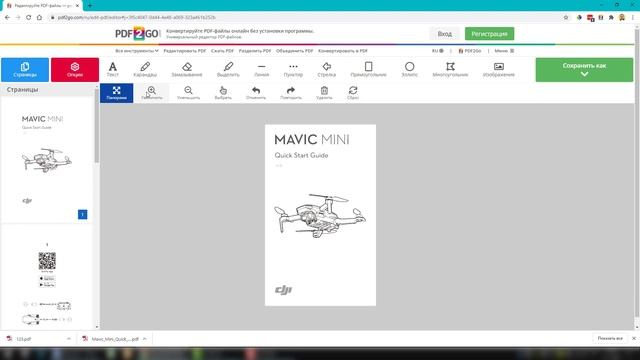
Task: Open the Mavic_Mini_Quick pdf download item
Action: click(x=110, y=339)
